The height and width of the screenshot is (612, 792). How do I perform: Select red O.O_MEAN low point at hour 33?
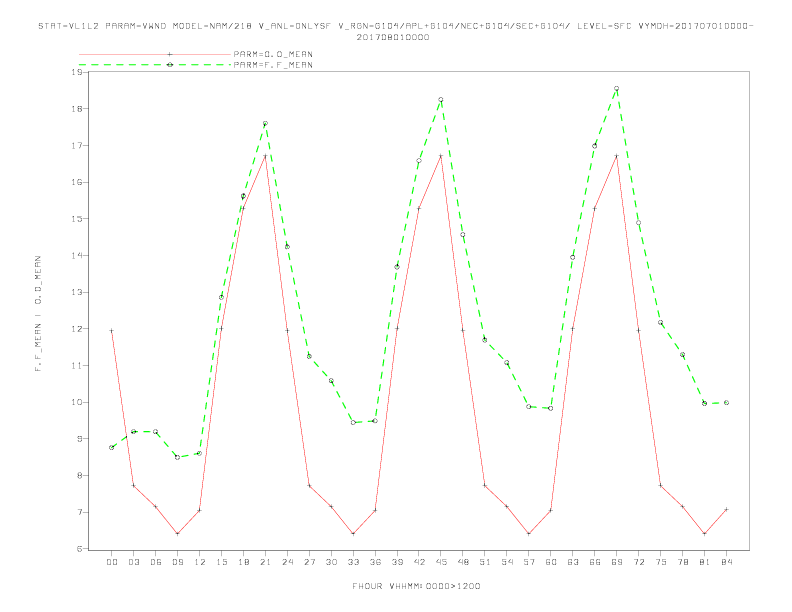(x=353, y=534)
